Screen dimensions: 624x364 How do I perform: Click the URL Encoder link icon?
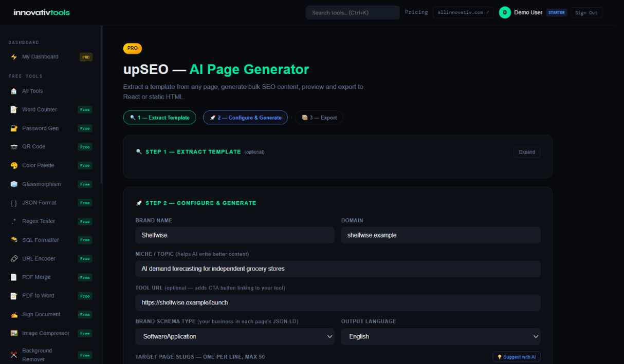coord(14,259)
